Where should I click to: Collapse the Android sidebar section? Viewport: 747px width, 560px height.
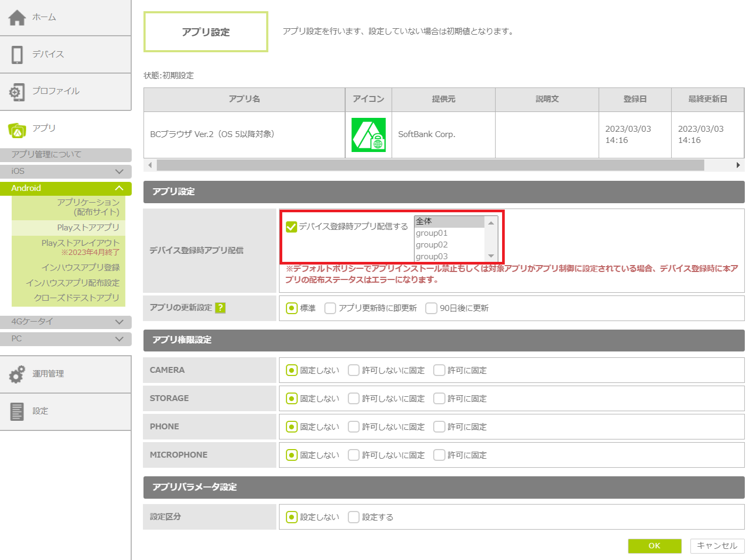[119, 188]
